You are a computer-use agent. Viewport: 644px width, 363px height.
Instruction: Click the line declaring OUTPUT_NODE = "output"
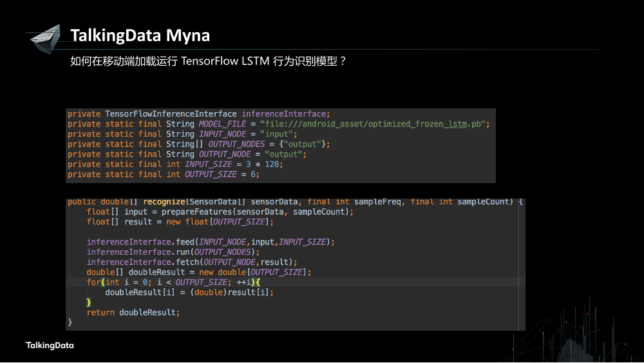click(187, 154)
